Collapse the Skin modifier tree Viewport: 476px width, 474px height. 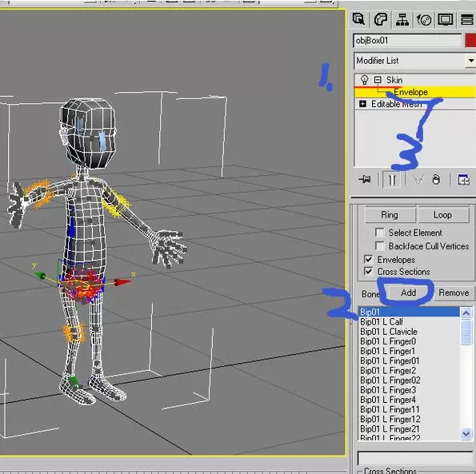[378, 80]
